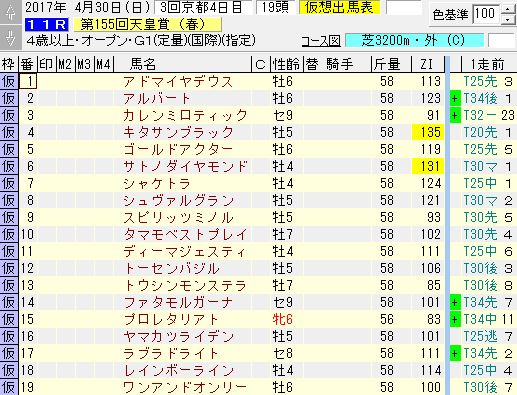Click the highlighted ZI value 135
Screen dimensions: 517x395
[x=428, y=133]
